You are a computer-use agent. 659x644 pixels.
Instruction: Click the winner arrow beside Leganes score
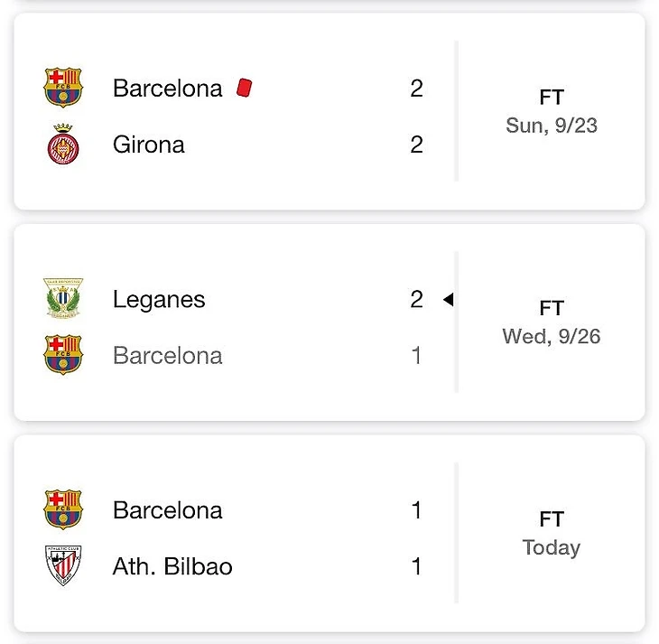coord(448,300)
